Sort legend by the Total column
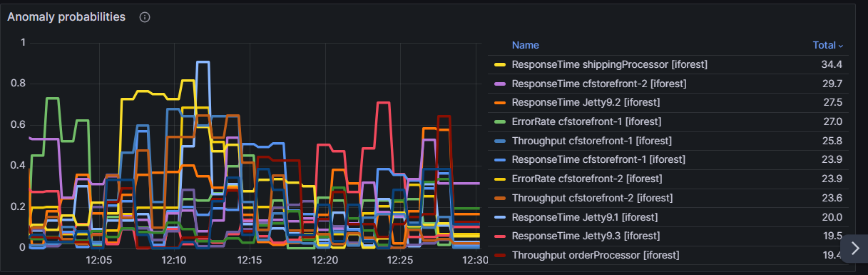The height and width of the screenshot is (275, 868). [827, 45]
